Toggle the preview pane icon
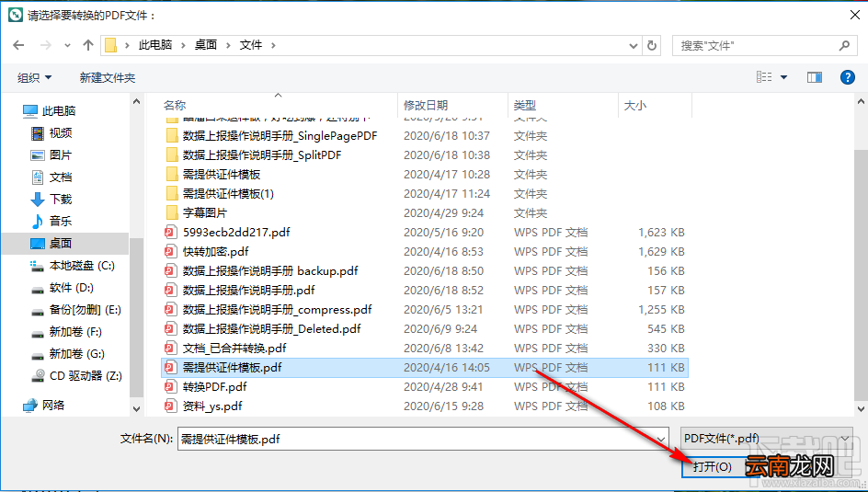The width and height of the screenshot is (868, 492). [815, 77]
